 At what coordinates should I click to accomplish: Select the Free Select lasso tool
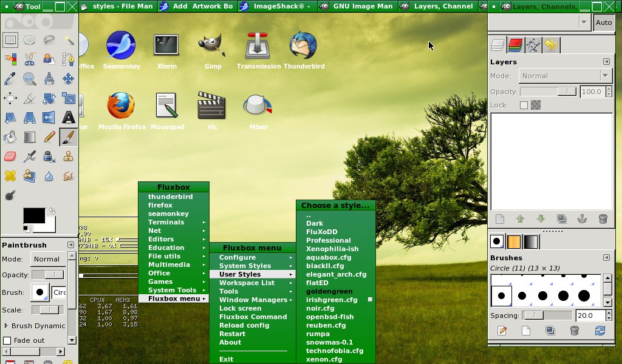coord(49,40)
